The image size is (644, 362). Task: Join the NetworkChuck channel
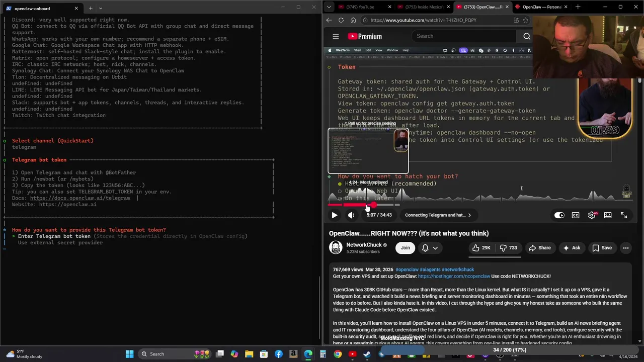405,248
